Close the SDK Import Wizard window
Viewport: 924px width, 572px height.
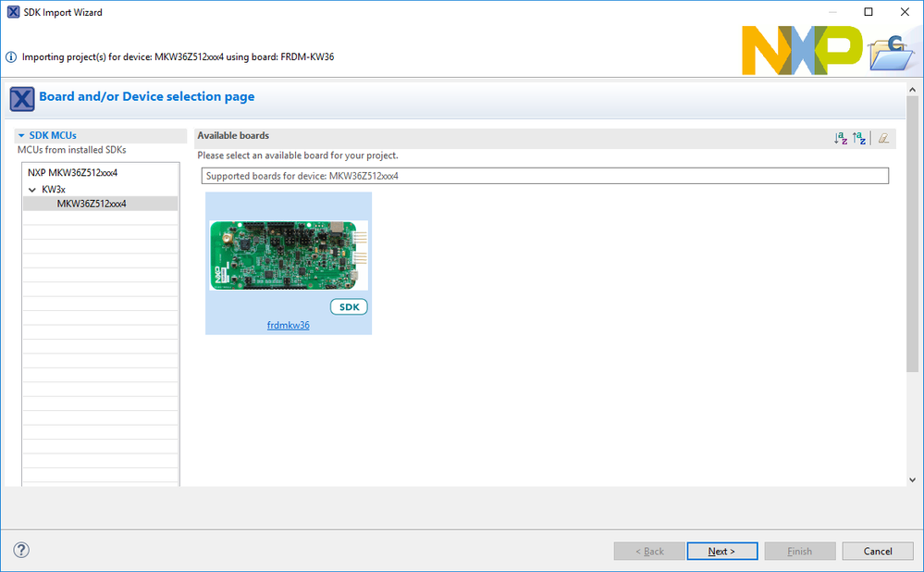[x=905, y=12]
